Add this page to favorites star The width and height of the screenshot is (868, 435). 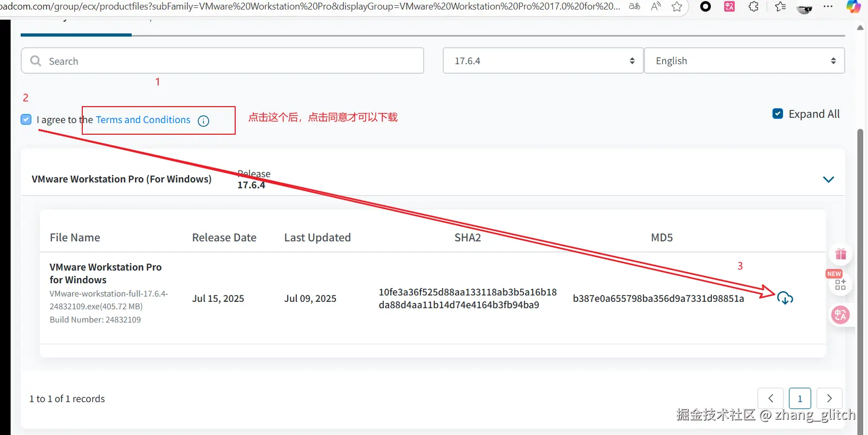point(677,6)
